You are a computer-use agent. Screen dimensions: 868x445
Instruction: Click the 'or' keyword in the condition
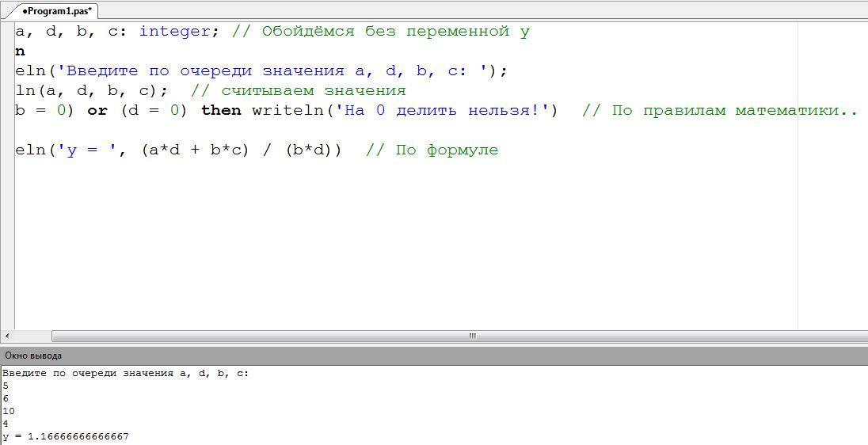click(97, 111)
